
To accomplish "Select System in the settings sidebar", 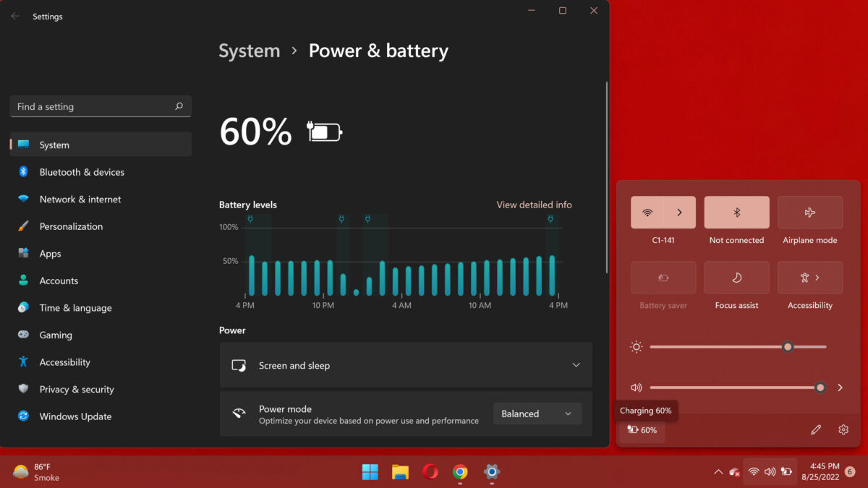I will 54,144.
